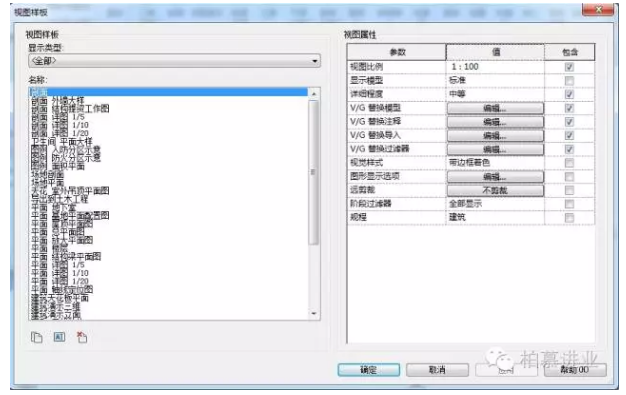Select the highlighted first template in list
Screen dimensions: 626x395
coord(169,92)
